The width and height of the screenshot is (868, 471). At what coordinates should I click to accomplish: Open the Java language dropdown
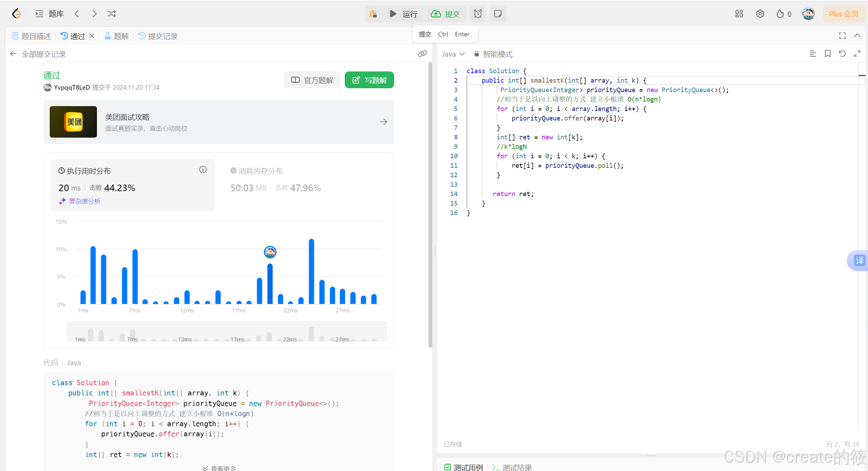point(453,54)
